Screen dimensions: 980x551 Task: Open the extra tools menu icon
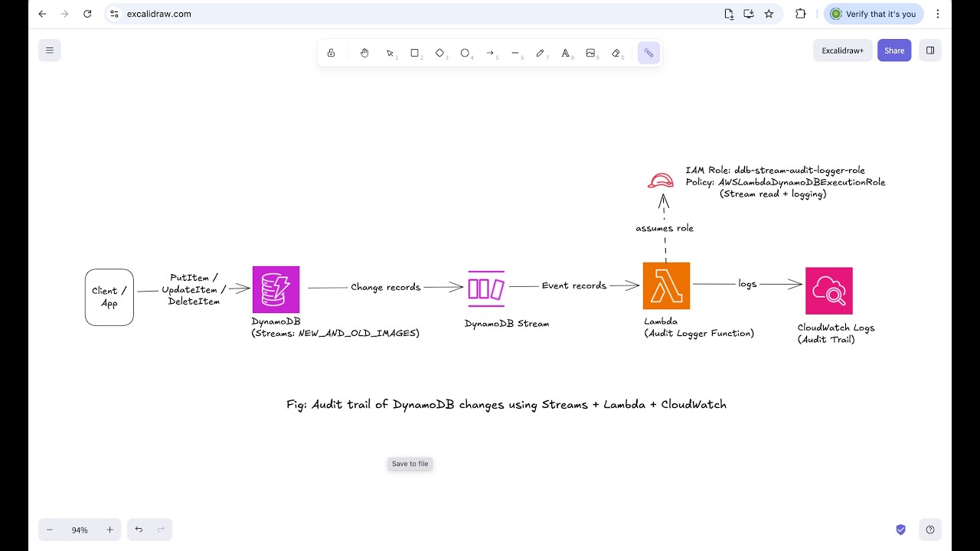648,53
